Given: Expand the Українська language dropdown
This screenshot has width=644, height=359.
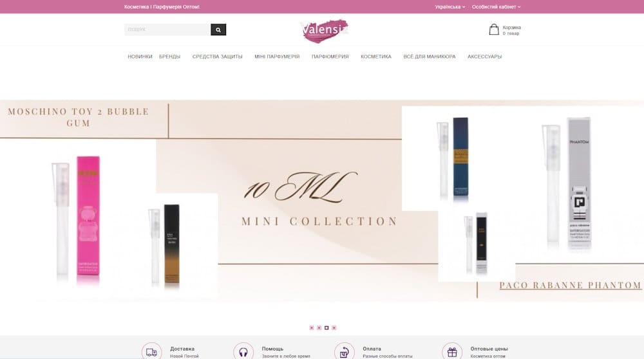Looking at the screenshot, I should [450, 7].
